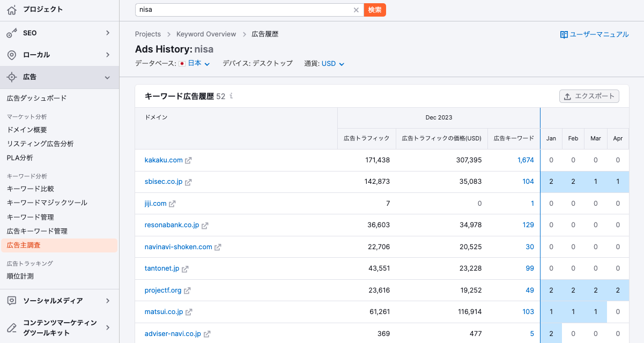Open 広告キーワード管理 in the sidebar
Viewport: 644px width, 343px height.
point(37,231)
